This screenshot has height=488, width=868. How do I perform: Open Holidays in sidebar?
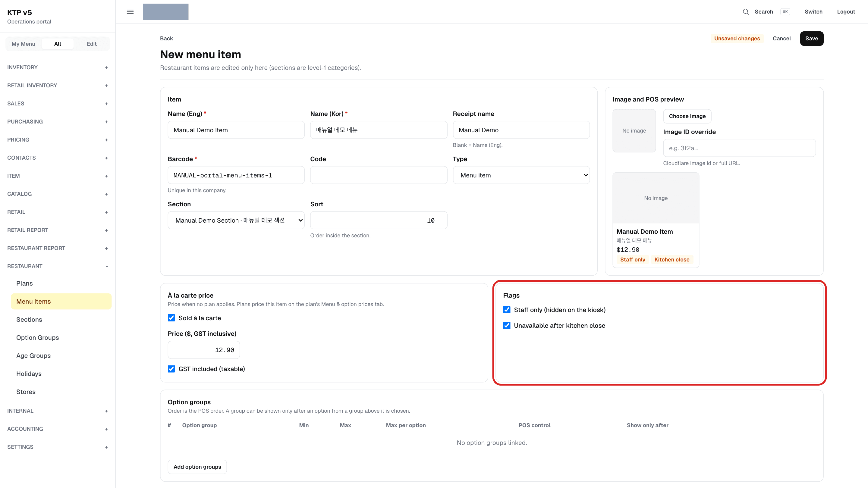point(61,374)
